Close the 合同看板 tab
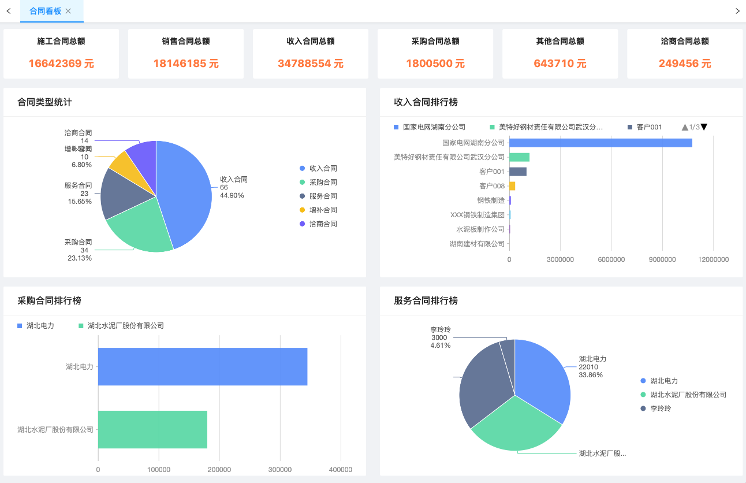The image size is (746, 483). pos(68,10)
